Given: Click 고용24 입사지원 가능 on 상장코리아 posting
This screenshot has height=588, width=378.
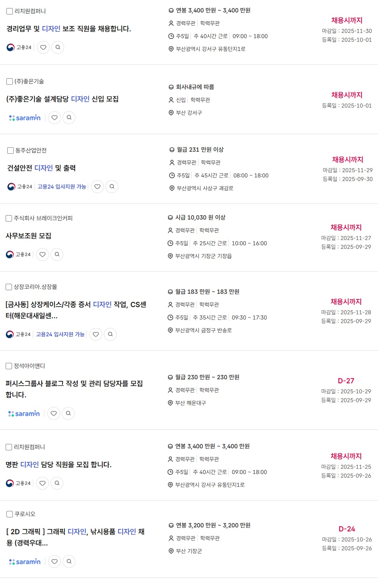Looking at the screenshot, I should (x=60, y=334).
